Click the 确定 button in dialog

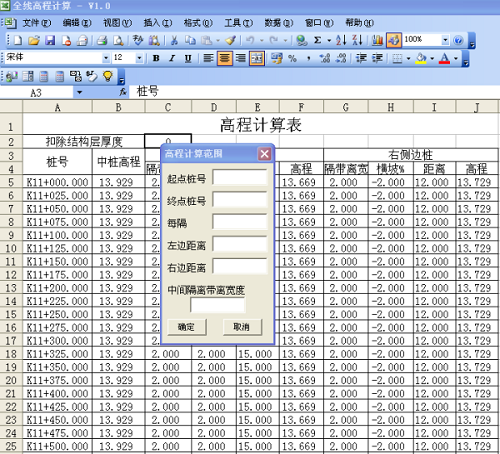(187, 327)
